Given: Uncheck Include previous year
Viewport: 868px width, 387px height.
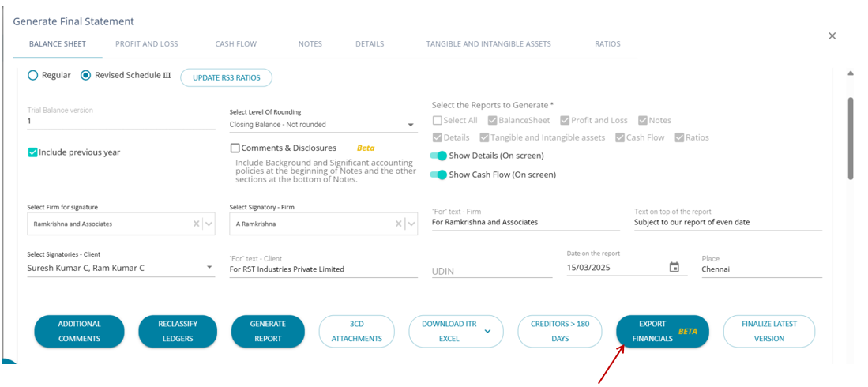Looking at the screenshot, I should [33, 152].
